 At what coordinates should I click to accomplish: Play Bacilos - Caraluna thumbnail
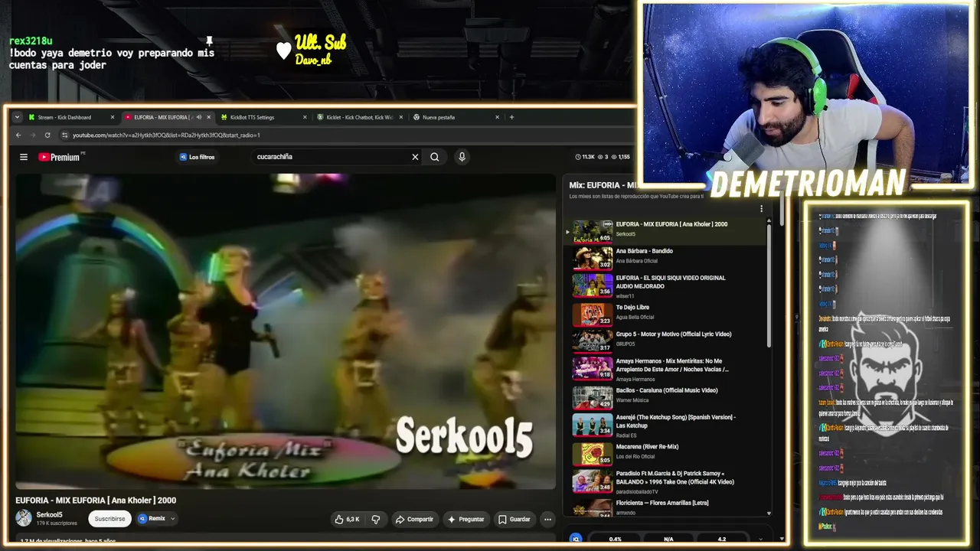(x=593, y=398)
